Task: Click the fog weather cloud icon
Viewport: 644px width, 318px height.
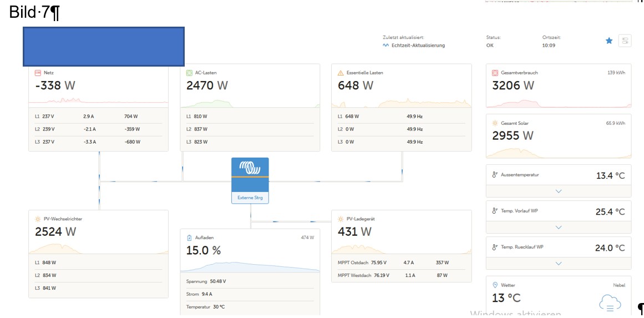Action: point(610,304)
